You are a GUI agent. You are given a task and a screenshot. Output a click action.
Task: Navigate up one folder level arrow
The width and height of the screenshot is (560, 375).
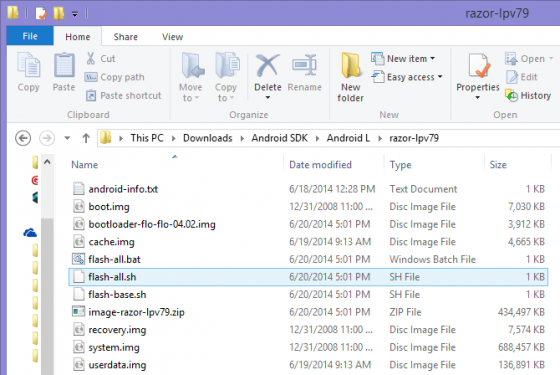tap(86, 138)
